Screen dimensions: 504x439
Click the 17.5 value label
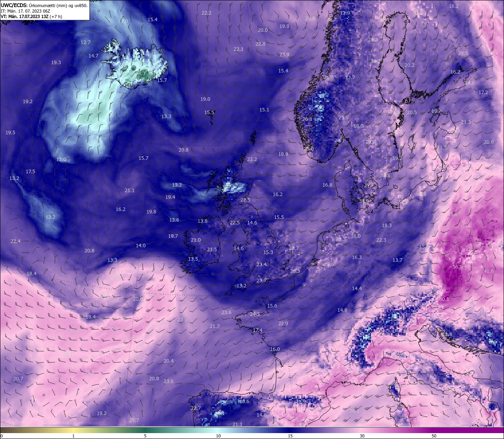[x=30, y=172]
